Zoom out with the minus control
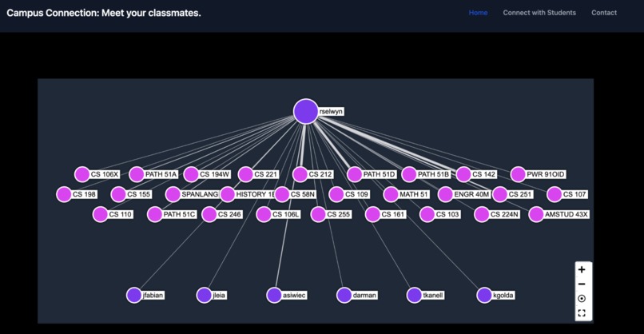644x334 pixels. (x=582, y=284)
